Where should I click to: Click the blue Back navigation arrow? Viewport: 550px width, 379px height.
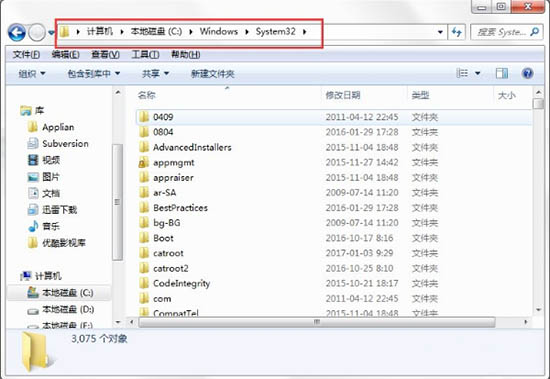pos(17,33)
